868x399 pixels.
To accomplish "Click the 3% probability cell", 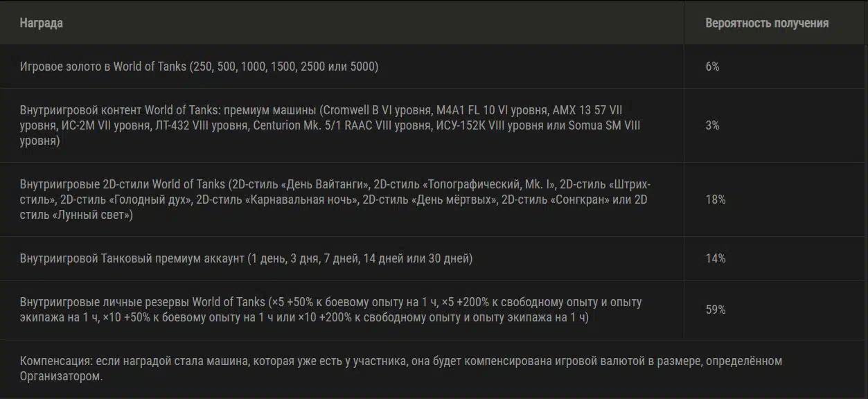I will coord(712,125).
